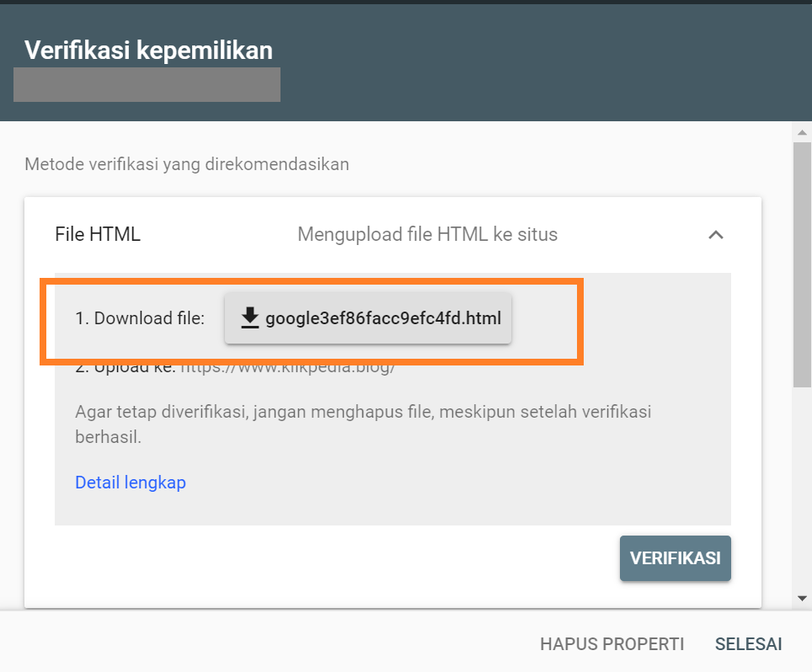
Task: Click the scrollbar track below the thumb
Action: 803,488
